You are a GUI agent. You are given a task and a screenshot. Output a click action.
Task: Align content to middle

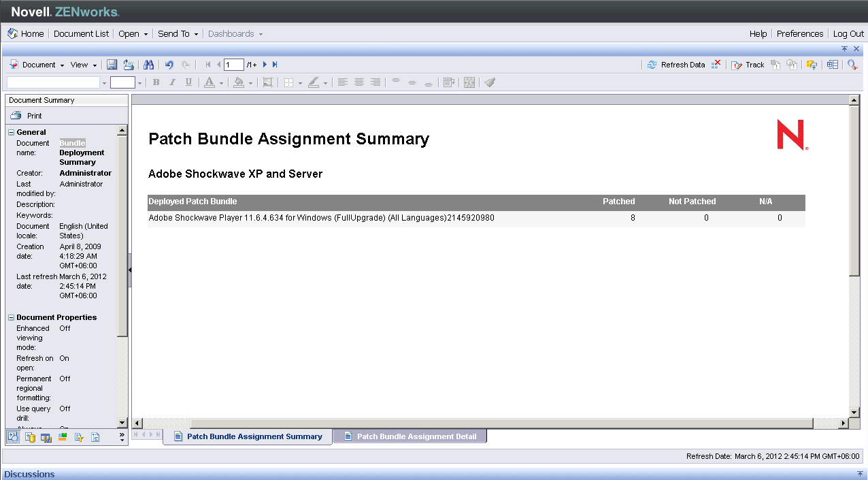[412, 82]
